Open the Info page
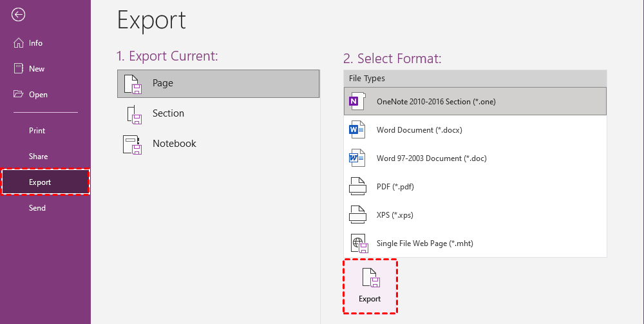 click(x=35, y=43)
